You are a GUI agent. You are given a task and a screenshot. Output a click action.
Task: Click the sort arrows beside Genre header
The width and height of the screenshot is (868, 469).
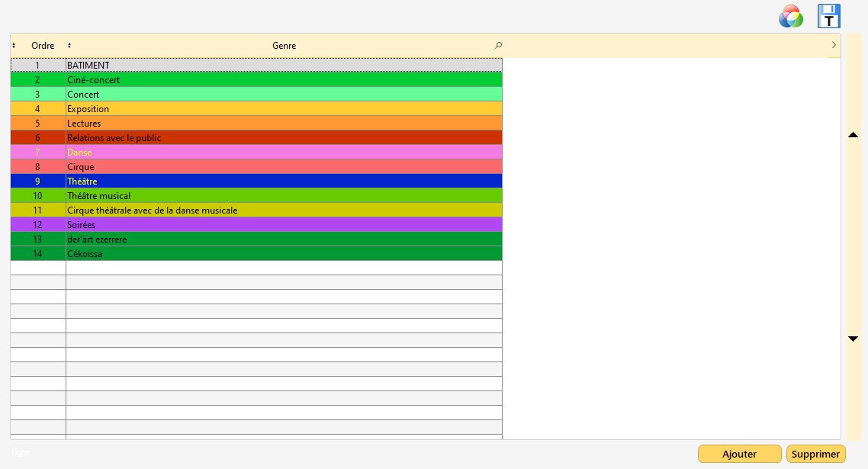coord(69,46)
